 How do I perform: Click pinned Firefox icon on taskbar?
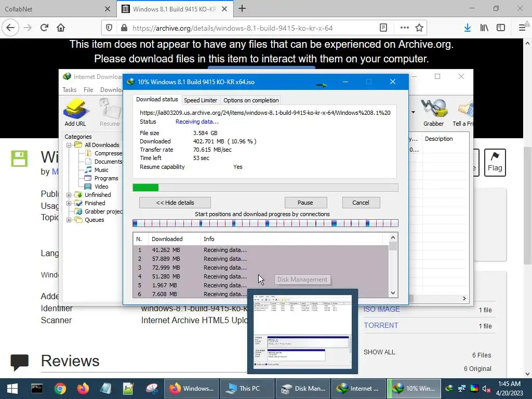coord(83,389)
